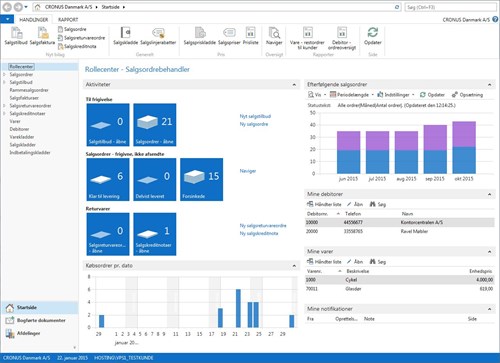Screen dimensions: 500x363
Task: Open Salgskreditnotaer - åbne tile
Action: coord(155,234)
